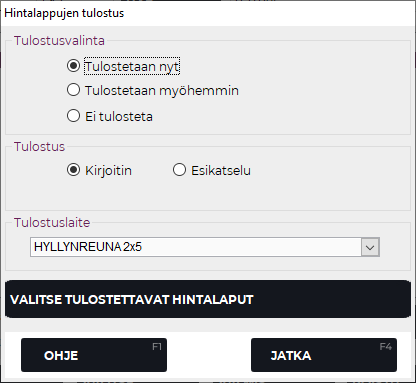This screenshot has width=416, height=383.
Task: Open help with the OHJE button
Action: pos(94,355)
